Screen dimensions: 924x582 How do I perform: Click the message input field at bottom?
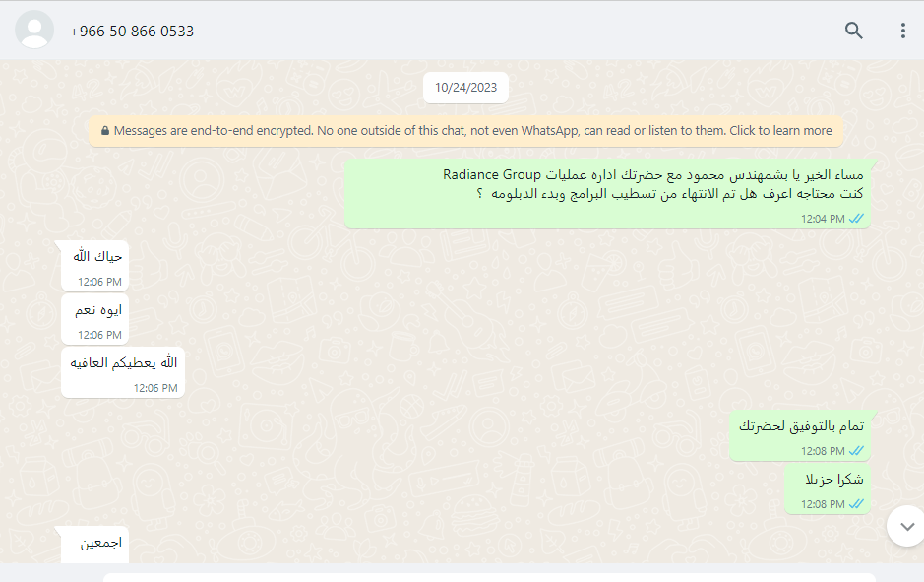[489, 577]
